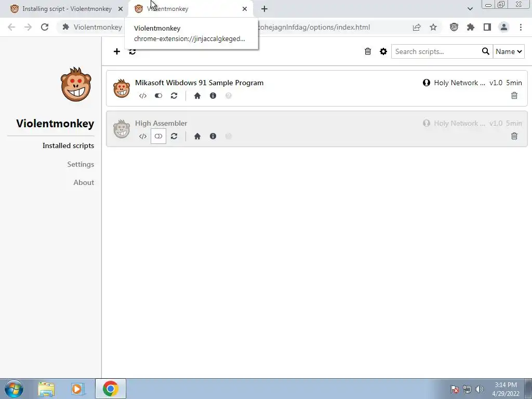This screenshot has width=532, height=399.
Task: Delete the Mikasoft Wibdows 91 Sample Program script
Action: tap(514, 96)
